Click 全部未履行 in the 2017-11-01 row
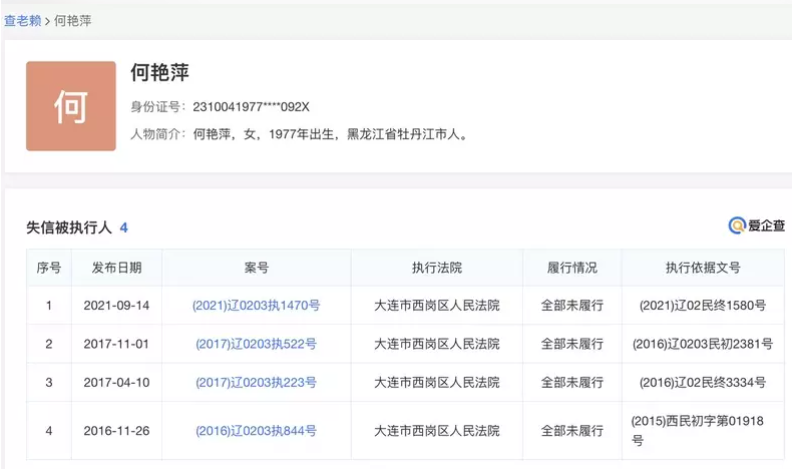This screenshot has height=469, width=792. click(572, 344)
